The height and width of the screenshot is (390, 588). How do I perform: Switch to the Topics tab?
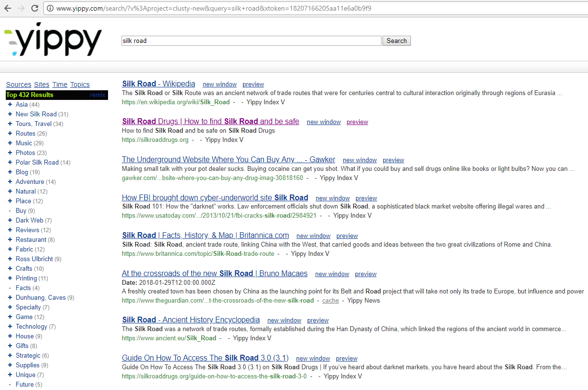pyautogui.click(x=80, y=84)
